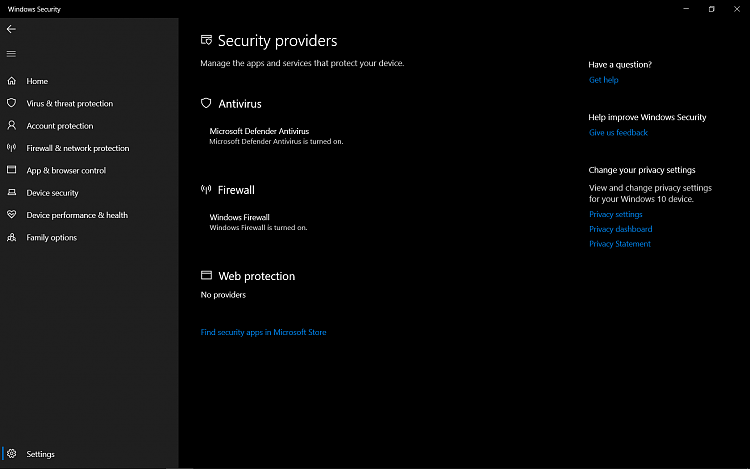The width and height of the screenshot is (750, 469).
Task: Open Privacy dashboard link
Action: pos(620,229)
